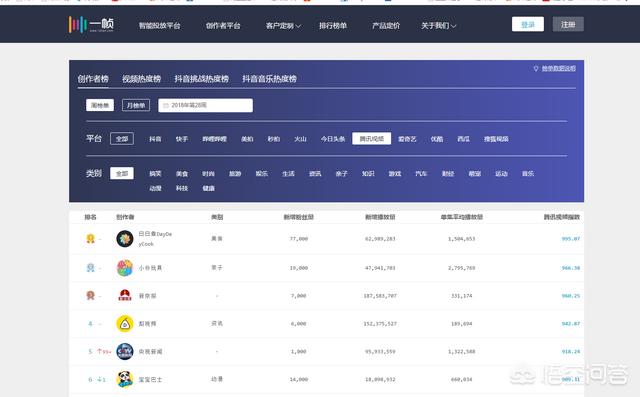Open 创作者平台 in top navigation
Image resolution: width=640 pixels, height=397 pixels.
pyautogui.click(x=223, y=26)
